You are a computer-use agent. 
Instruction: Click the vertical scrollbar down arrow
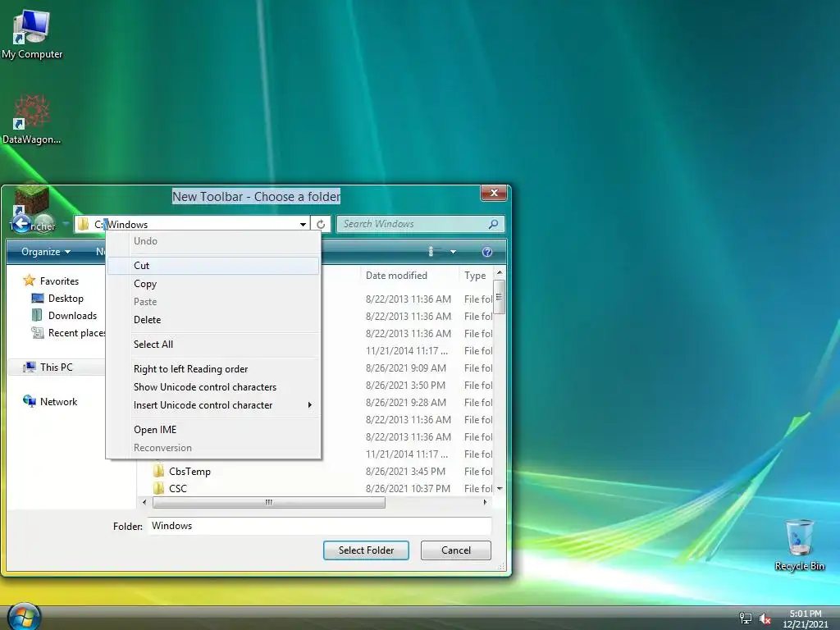click(500, 489)
